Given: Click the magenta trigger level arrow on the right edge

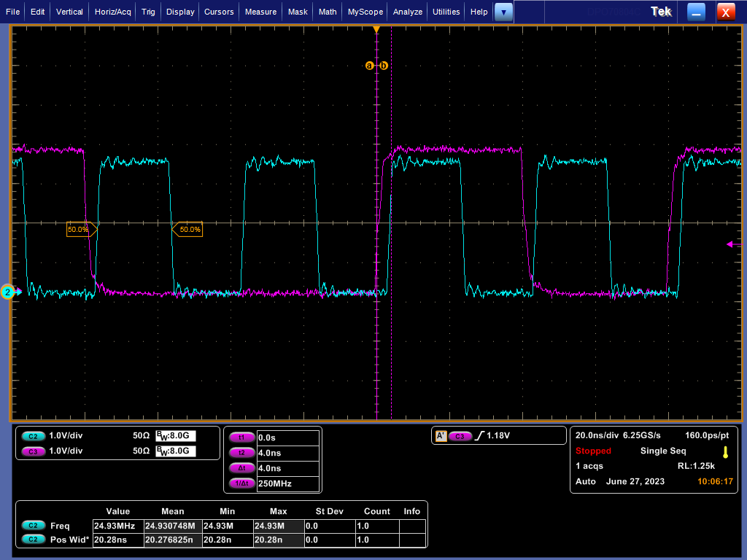Looking at the screenshot, I should click(731, 244).
